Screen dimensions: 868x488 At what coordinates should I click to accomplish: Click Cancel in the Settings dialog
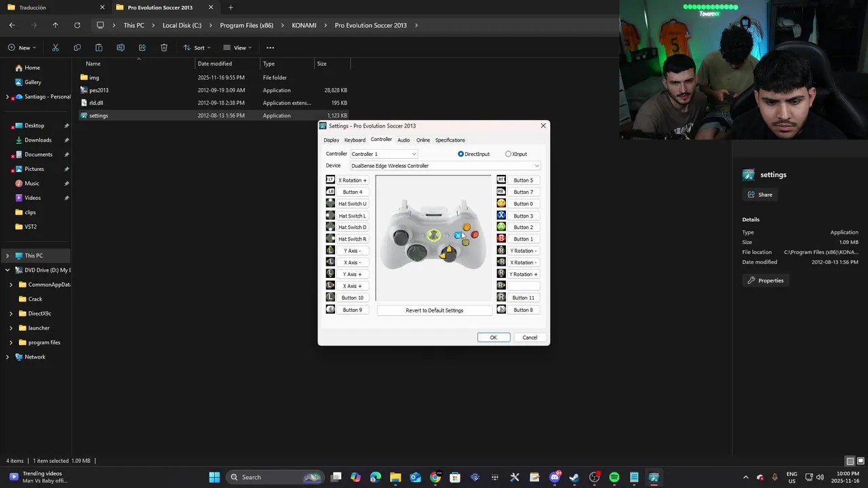(x=530, y=338)
